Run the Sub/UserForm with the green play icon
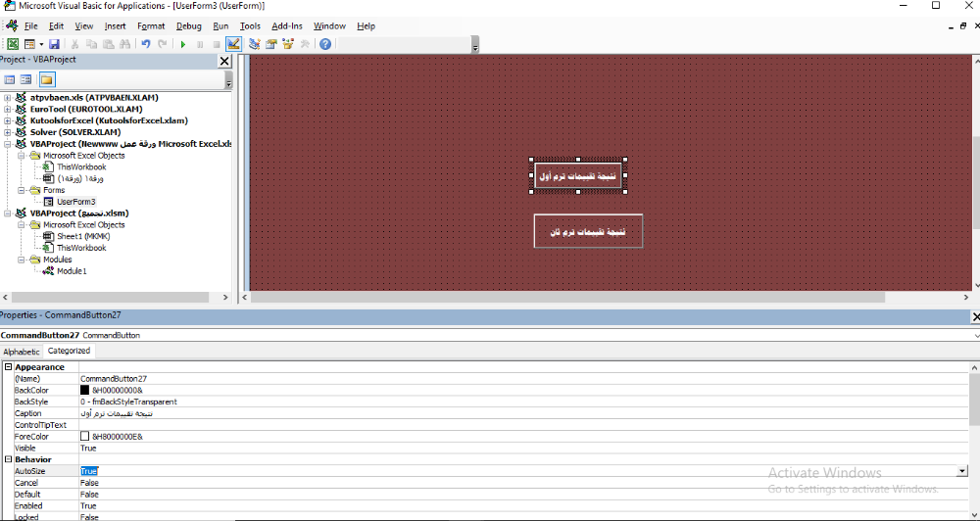 [x=183, y=44]
